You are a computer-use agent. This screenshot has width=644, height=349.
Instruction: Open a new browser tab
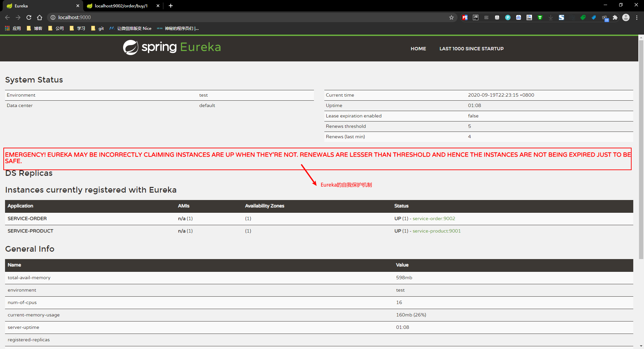(x=171, y=6)
